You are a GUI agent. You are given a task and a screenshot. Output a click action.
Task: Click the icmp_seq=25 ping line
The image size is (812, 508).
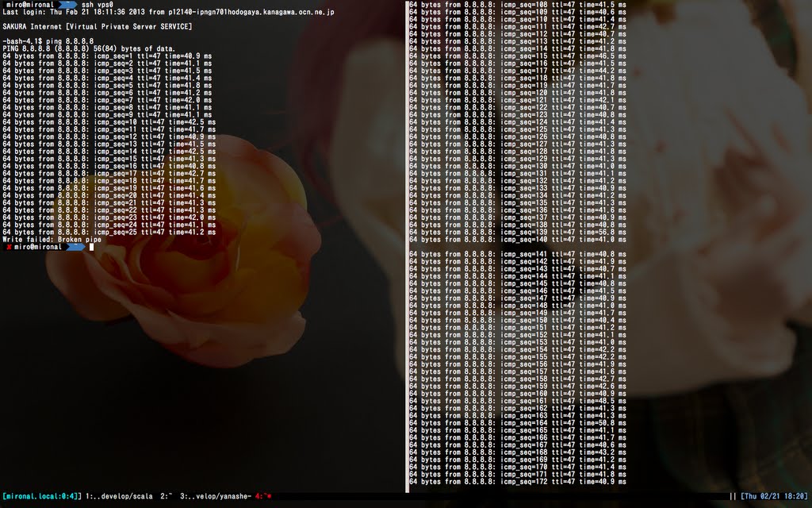coord(109,233)
